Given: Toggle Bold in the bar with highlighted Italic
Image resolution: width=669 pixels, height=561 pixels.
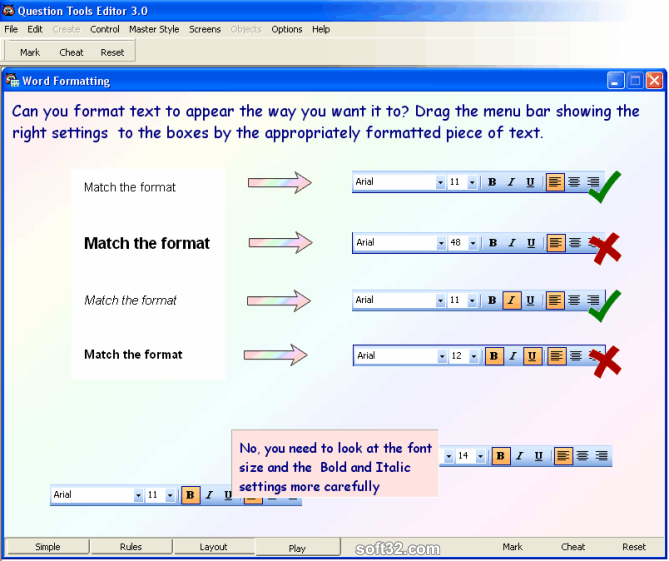Looking at the screenshot, I should (x=492, y=300).
